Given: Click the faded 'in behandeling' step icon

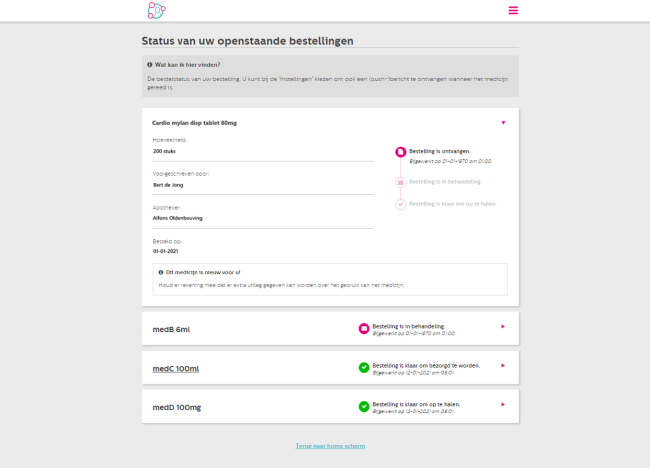Looking at the screenshot, I should 400,182.
